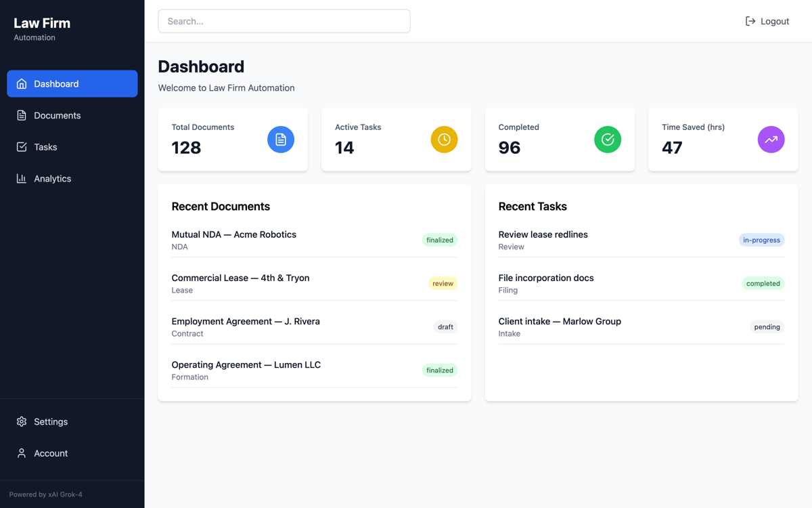
Task: Click the Documents file icon in sidebar
Action: [22, 115]
